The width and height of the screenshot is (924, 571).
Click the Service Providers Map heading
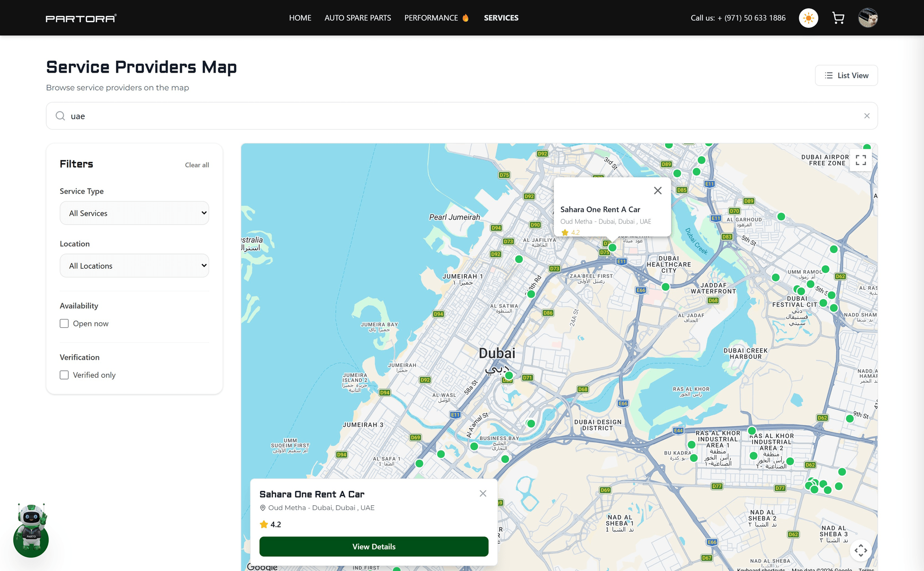point(141,67)
